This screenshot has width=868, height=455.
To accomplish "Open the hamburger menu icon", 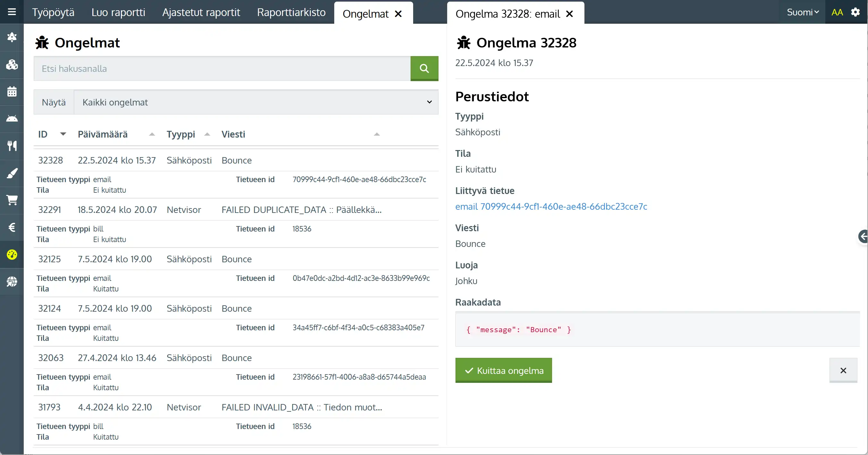I will click(x=12, y=12).
